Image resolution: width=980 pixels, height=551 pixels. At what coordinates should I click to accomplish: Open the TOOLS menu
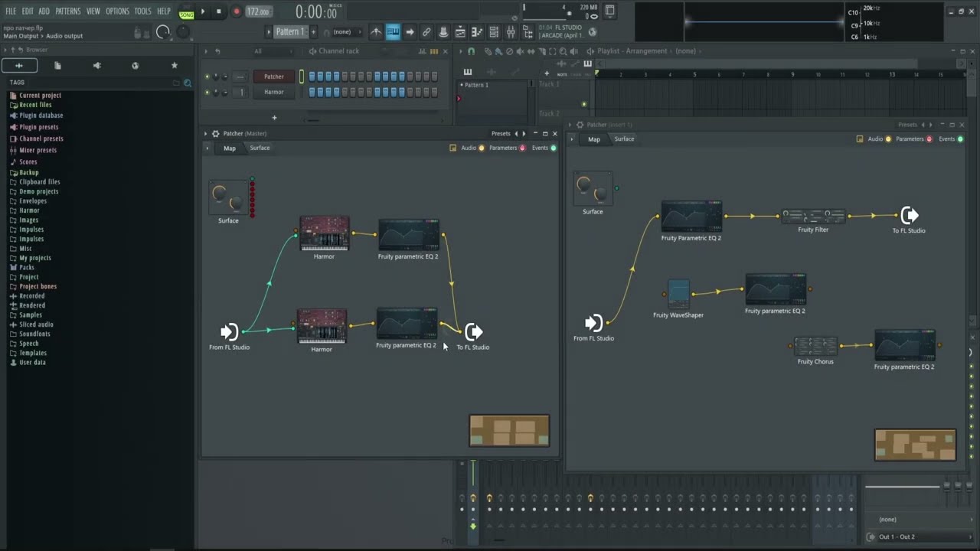pos(142,11)
